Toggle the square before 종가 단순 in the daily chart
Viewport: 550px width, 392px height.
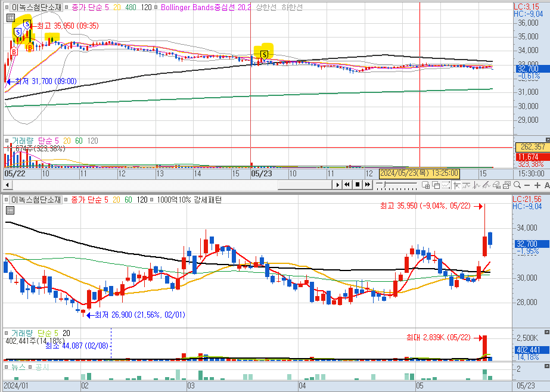67,200
